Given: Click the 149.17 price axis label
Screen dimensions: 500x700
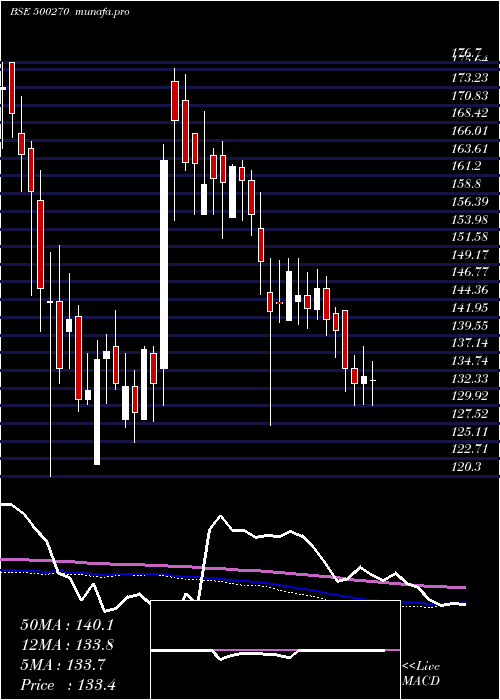Looking at the screenshot, I should coord(470,255).
